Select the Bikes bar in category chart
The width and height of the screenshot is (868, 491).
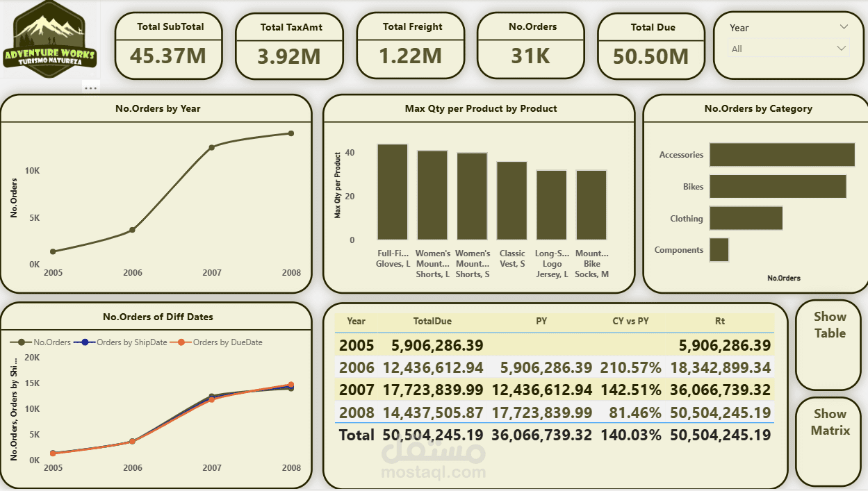pyautogui.click(x=777, y=186)
